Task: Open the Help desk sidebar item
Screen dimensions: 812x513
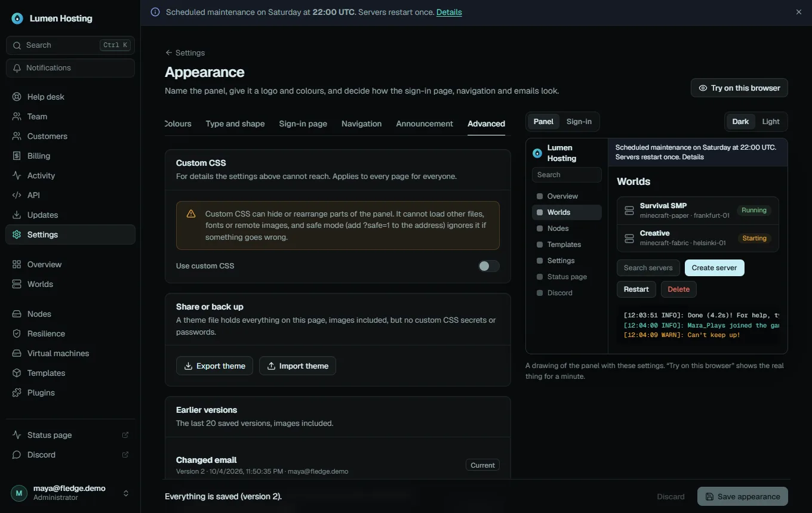Action: click(x=70, y=97)
